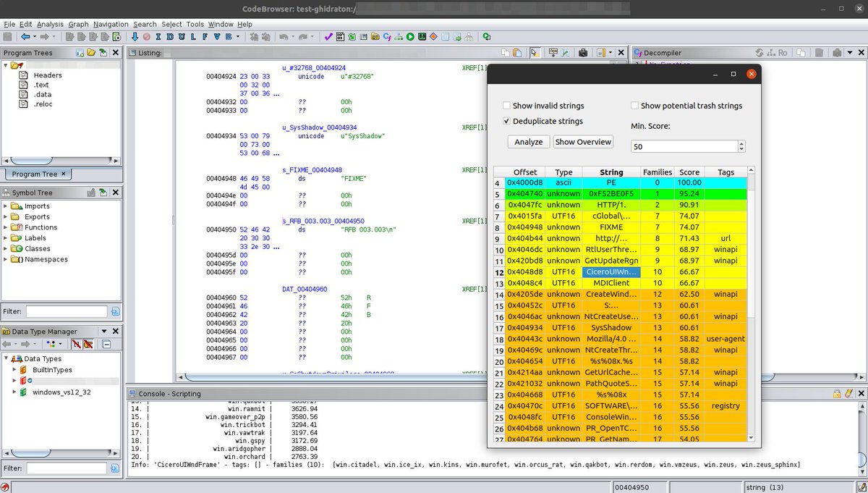Image resolution: width=868 pixels, height=493 pixels.
Task: Toggle 'Show invalid strings' checkbox
Action: click(x=506, y=106)
